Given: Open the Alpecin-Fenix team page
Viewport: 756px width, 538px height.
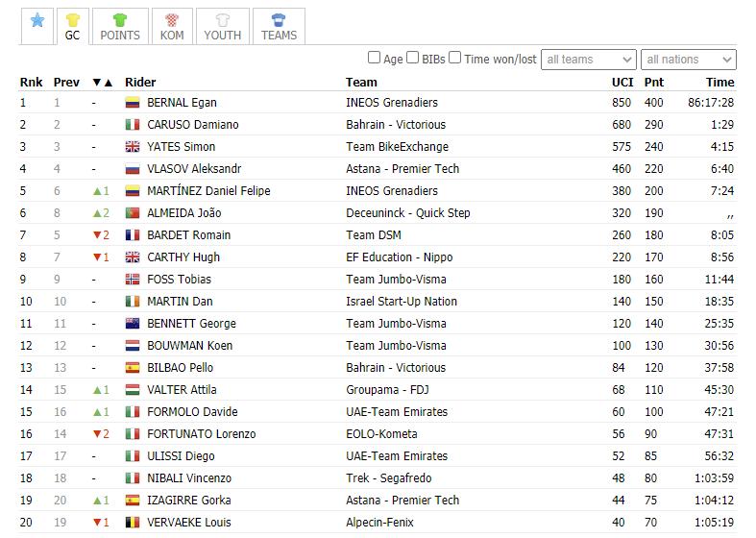Looking at the screenshot, I should pos(379,523).
